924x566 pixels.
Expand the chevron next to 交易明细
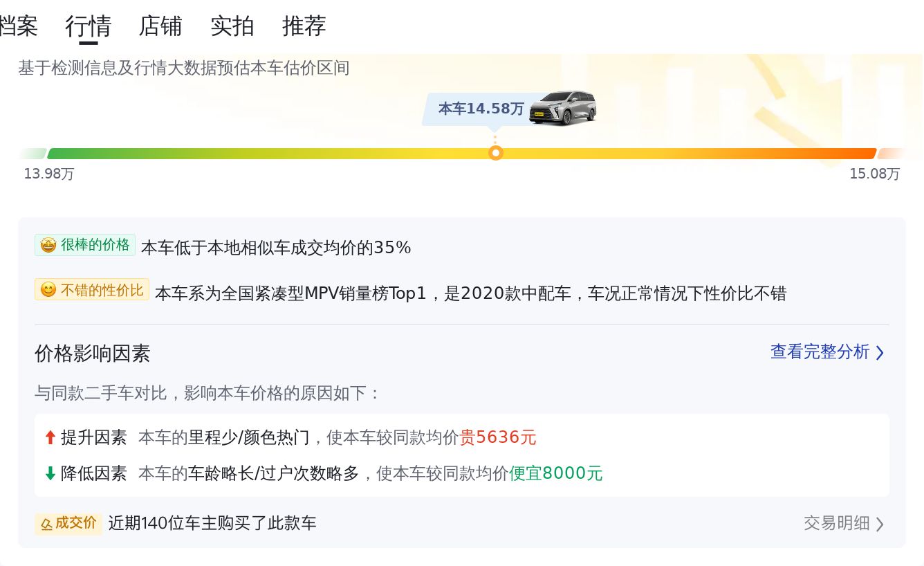880,524
